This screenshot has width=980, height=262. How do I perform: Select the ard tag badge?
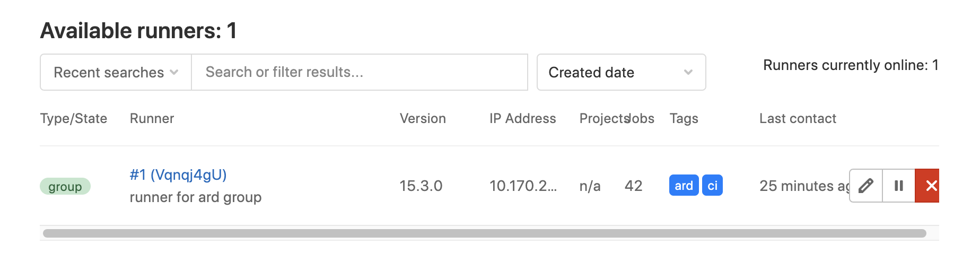coord(684,186)
